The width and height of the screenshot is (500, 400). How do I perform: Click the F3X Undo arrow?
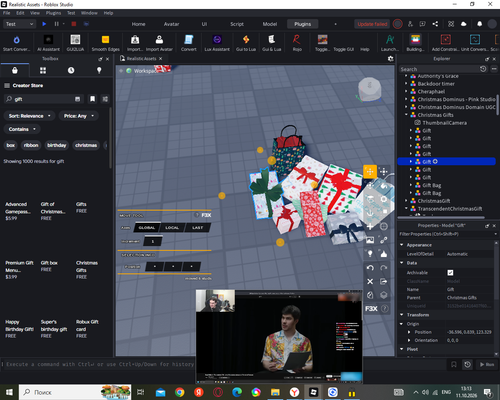tap(370, 268)
